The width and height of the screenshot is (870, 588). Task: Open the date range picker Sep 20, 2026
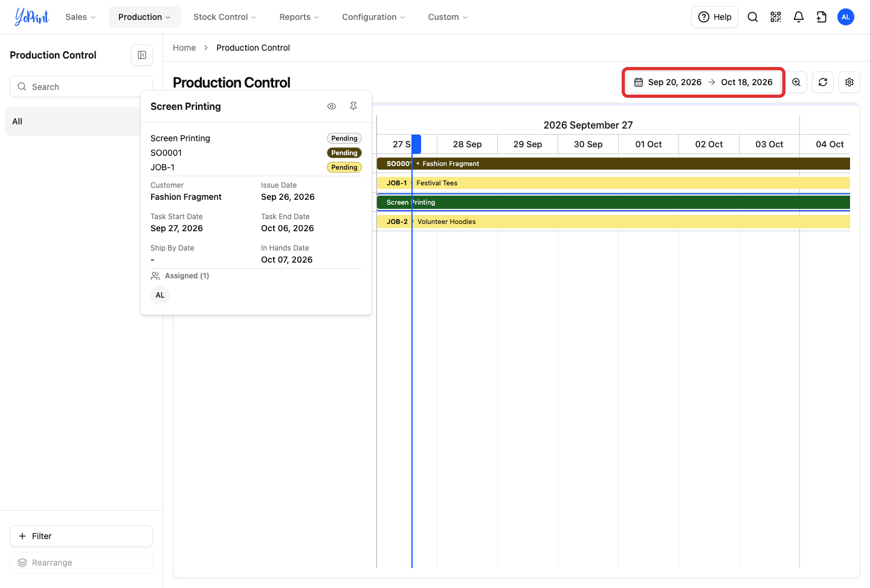coord(704,82)
